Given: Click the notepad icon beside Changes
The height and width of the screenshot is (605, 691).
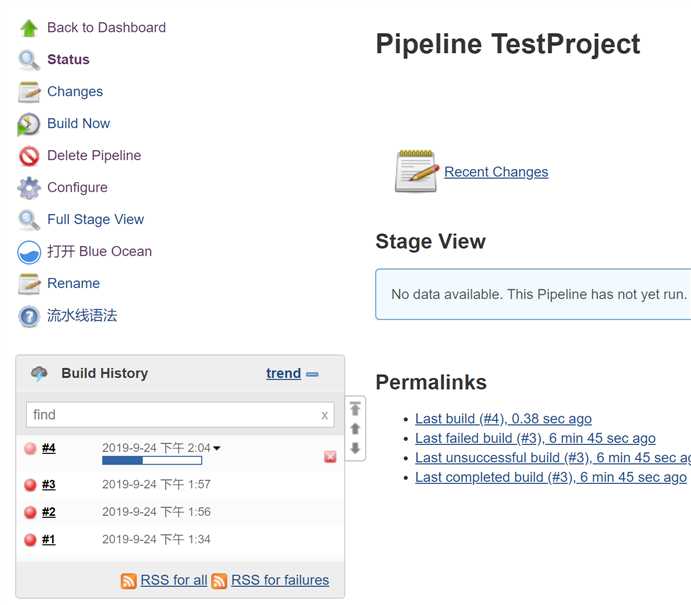Looking at the screenshot, I should (29, 92).
